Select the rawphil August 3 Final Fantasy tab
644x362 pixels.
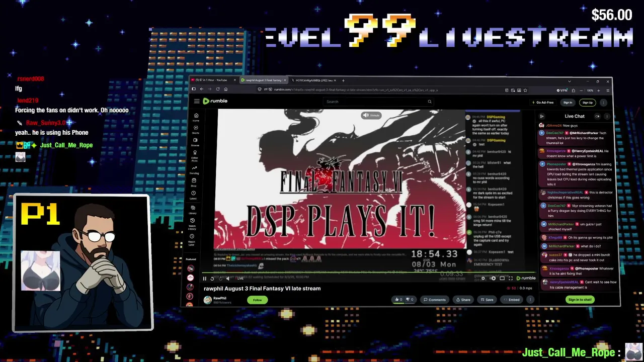tap(263, 80)
